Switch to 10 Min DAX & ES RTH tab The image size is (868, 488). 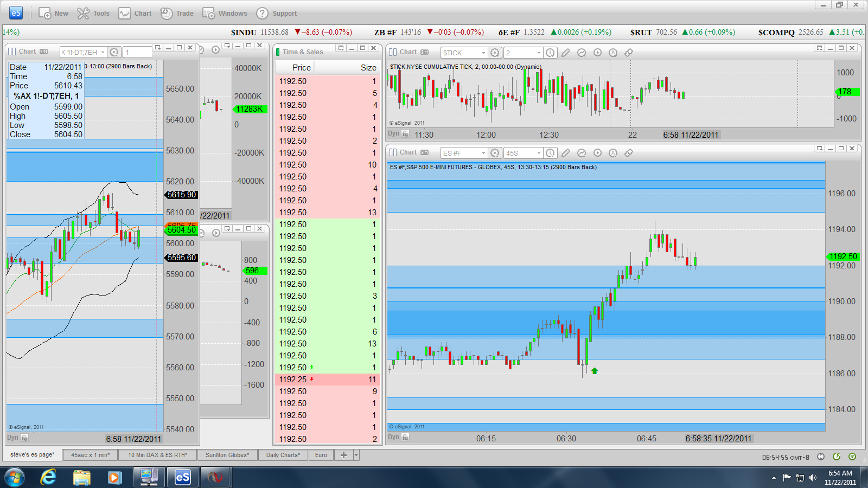point(157,455)
